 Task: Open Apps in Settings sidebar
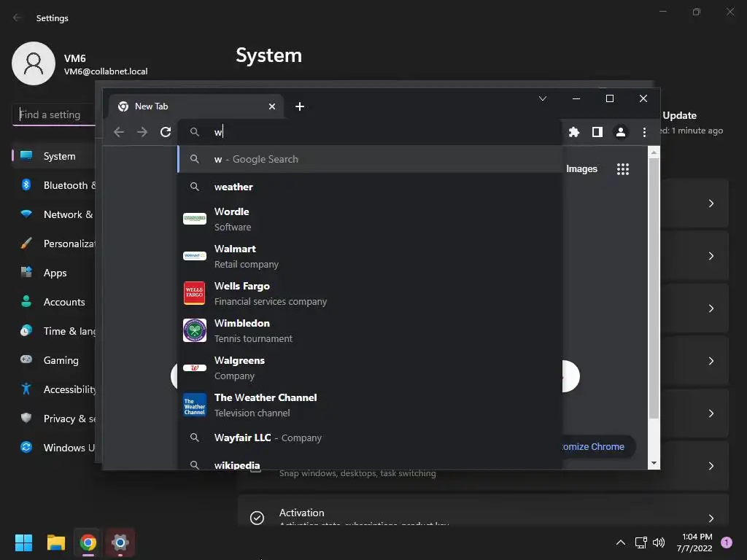click(53, 273)
